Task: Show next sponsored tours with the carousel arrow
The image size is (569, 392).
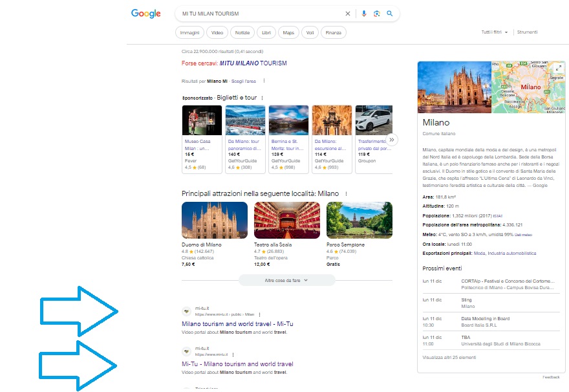Action: coord(392,140)
